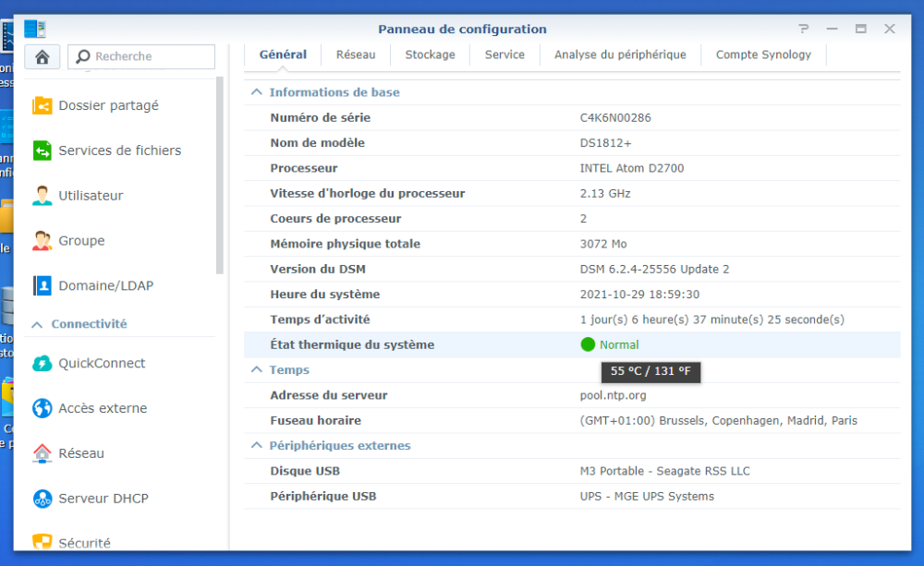Click the Control Panel icon in title bar
924x566 pixels.
point(35,29)
